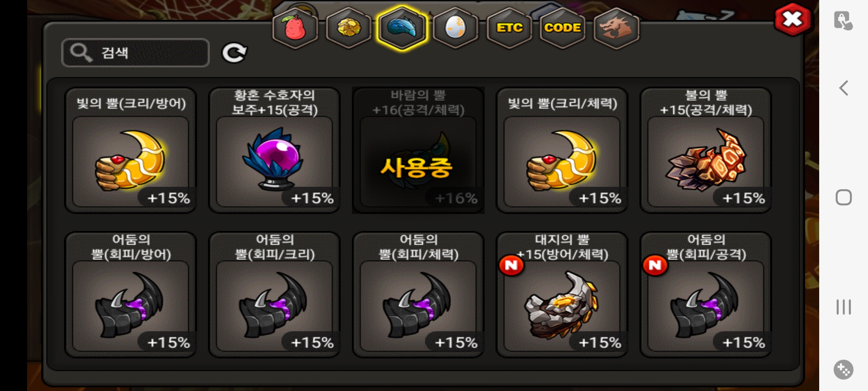This screenshot has height=391, width=868.
Task: Open the ETC items tab
Action: pos(509,28)
